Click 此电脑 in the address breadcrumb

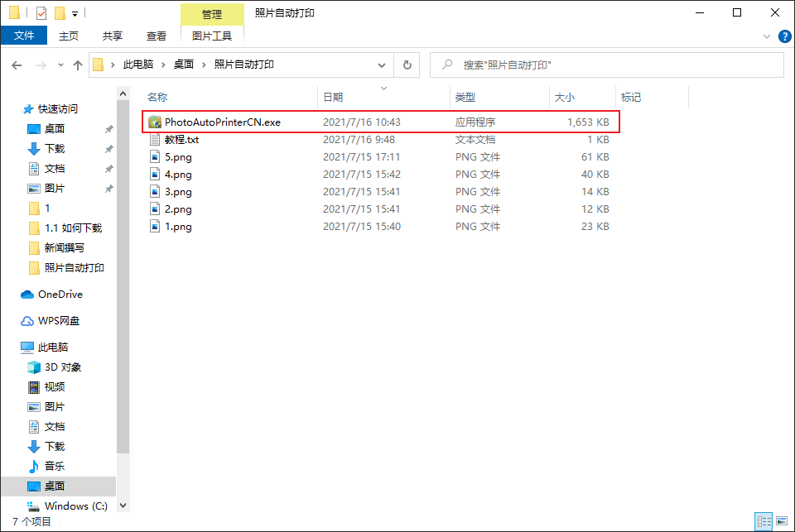[138, 65]
